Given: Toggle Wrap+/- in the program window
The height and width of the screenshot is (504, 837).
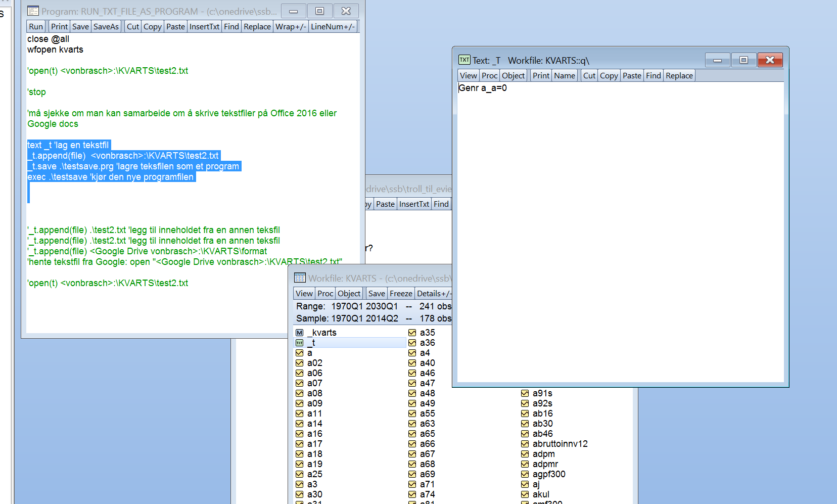Looking at the screenshot, I should (x=291, y=26).
